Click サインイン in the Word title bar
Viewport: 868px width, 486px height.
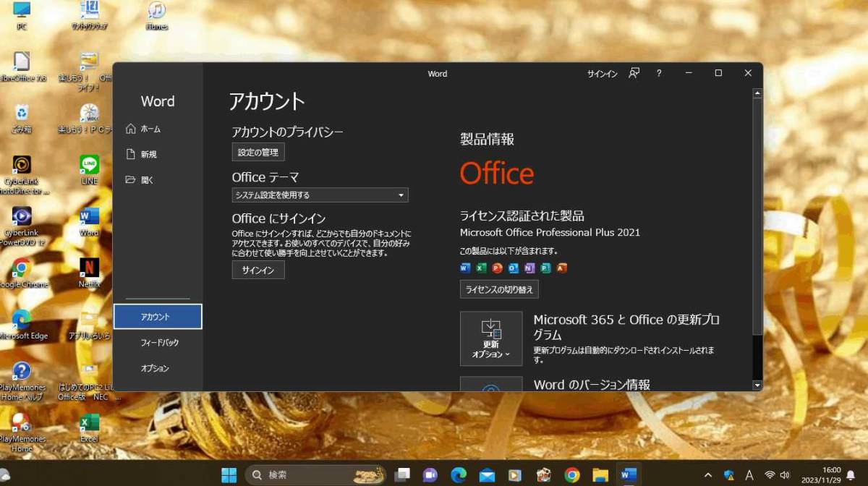(x=602, y=74)
